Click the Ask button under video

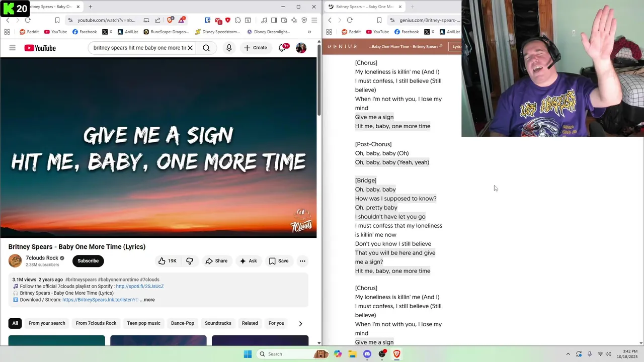[248, 261]
